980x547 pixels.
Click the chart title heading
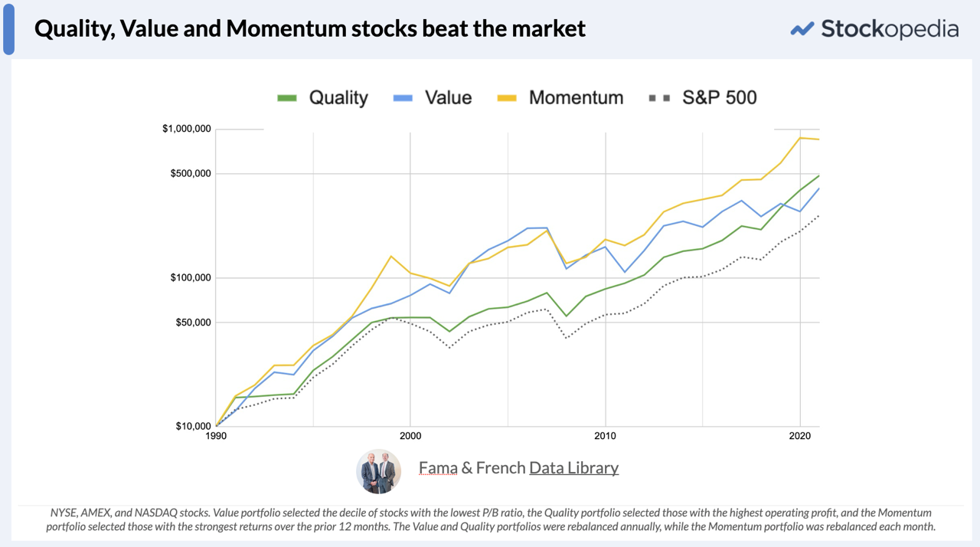coord(310,29)
